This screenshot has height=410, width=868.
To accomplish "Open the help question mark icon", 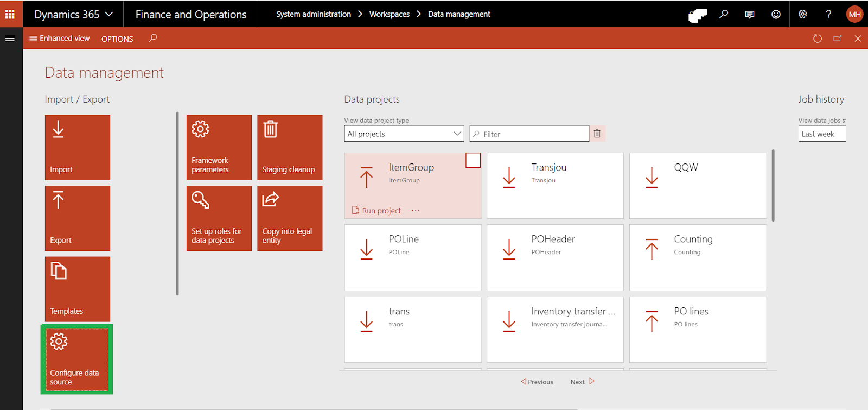I will (x=828, y=14).
